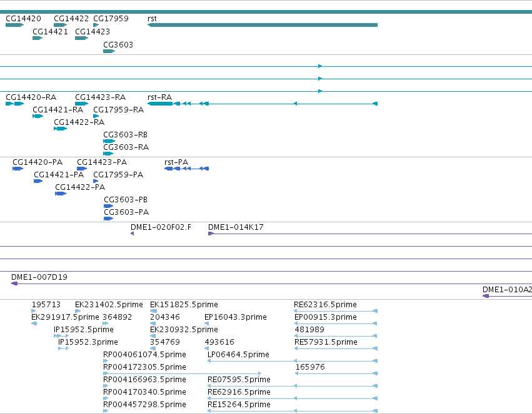Open BAC clone DME1-014K17
Screen dimensions: 532x414
pos(236,228)
